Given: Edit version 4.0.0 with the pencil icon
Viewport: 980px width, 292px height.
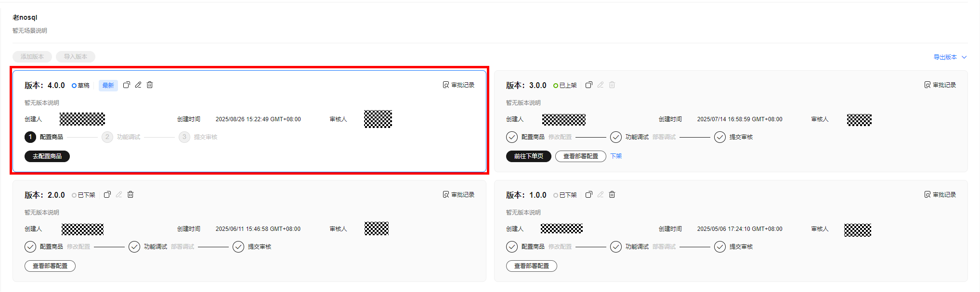Looking at the screenshot, I should pyautogui.click(x=138, y=85).
